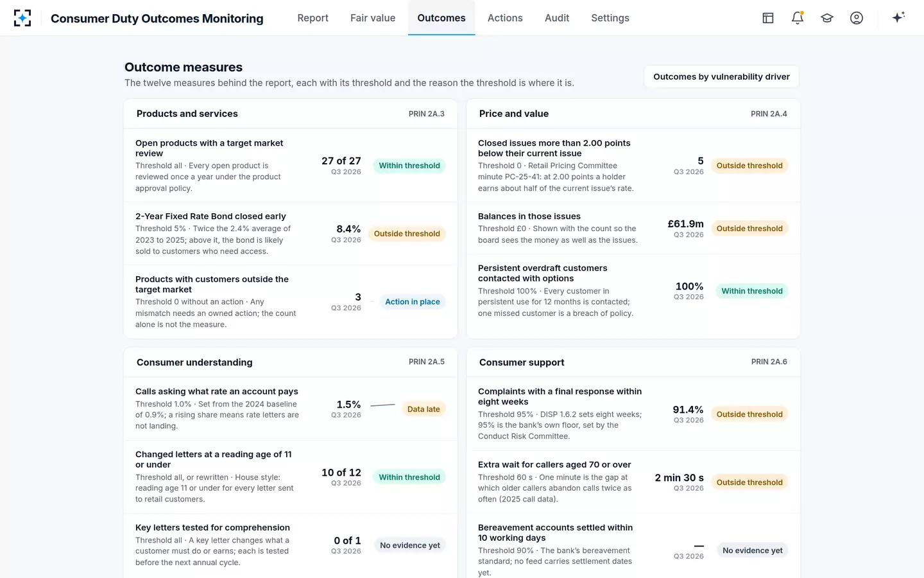Click the PRIN 2A.5 reference label
Viewport: 924px width, 578px height.
click(x=427, y=362)
